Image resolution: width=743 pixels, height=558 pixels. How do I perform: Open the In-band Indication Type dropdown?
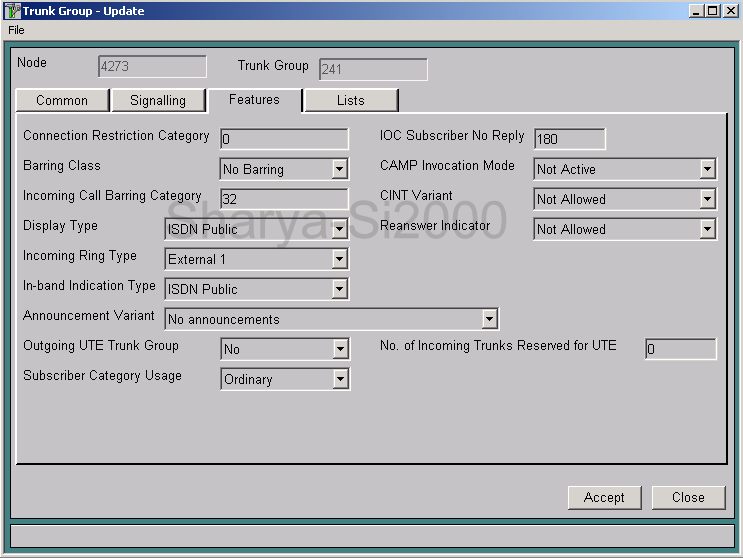click(x=339, y=289)
